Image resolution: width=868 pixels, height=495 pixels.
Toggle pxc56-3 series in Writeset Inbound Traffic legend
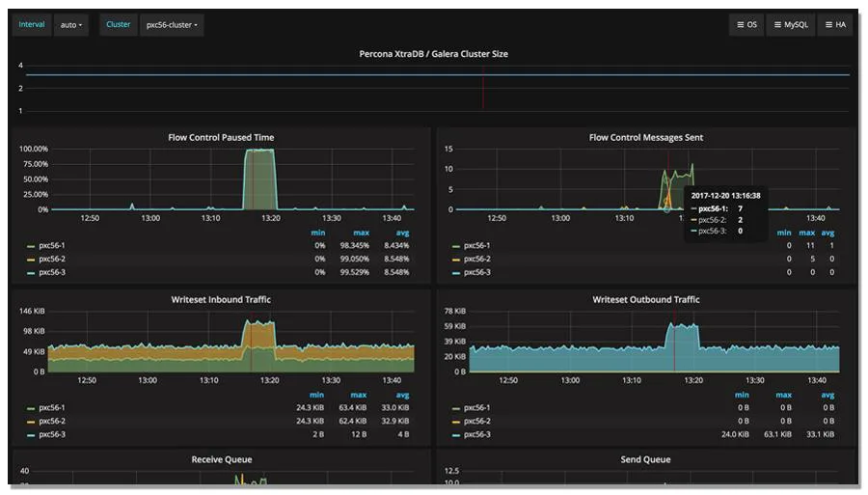(51, 434)
